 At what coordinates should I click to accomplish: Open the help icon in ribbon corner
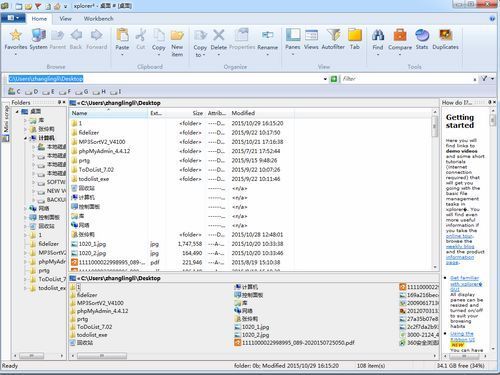pyautogui.click(x=492, y=19)
